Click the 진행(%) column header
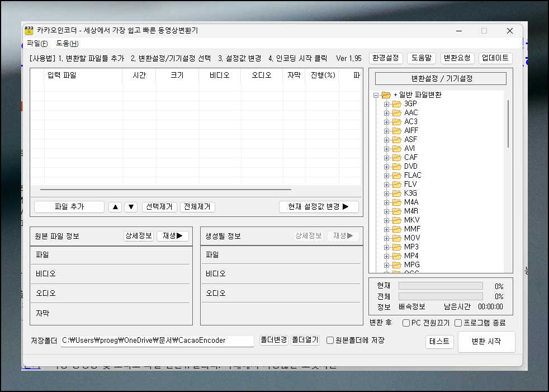 click(323, 75)
